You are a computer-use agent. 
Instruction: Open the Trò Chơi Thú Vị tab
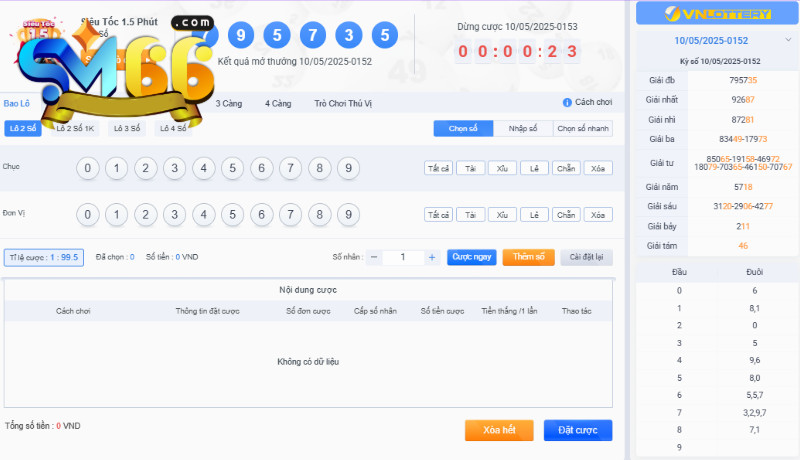tap(343, 104)
